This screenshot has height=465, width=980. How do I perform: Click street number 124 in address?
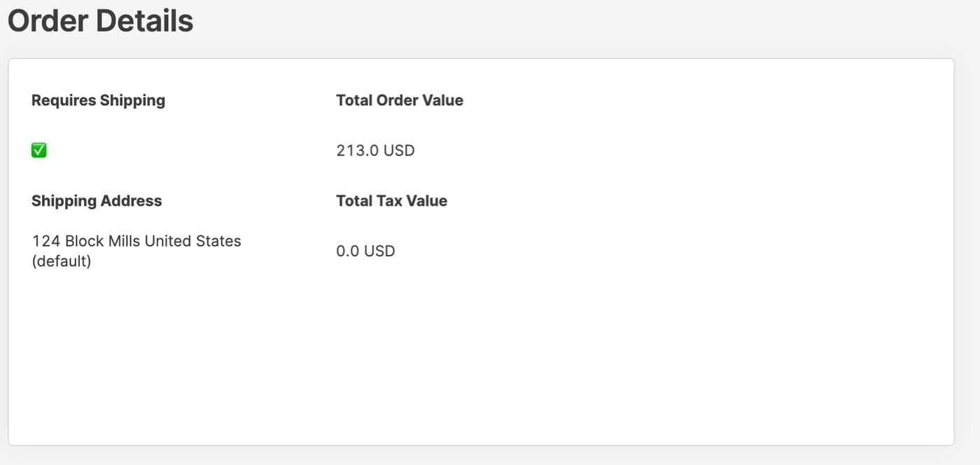(x=45, y=241)
